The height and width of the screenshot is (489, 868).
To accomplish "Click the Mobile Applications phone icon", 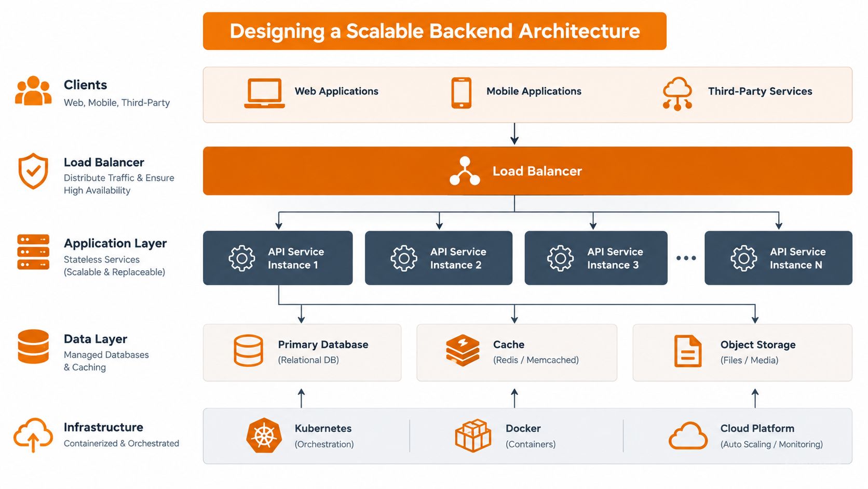I will pyautogui.click(x=462, y=93).
